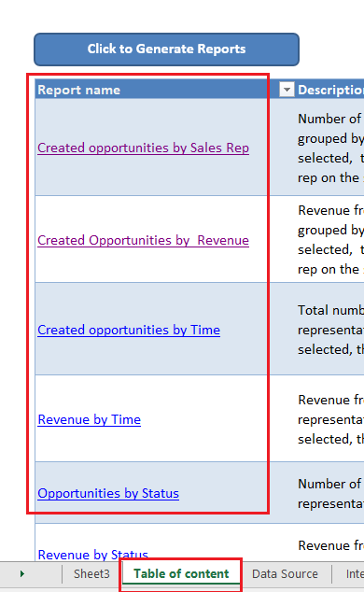The image size is (364, 592).
Task: Open Created opportunities by Sales Rep link
Action: tap(144, 148)
